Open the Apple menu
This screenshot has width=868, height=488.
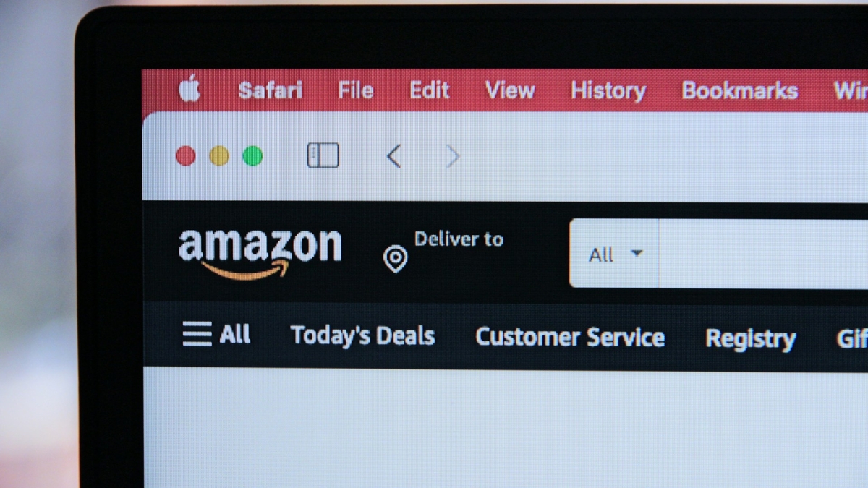click(x=190, y=90)
